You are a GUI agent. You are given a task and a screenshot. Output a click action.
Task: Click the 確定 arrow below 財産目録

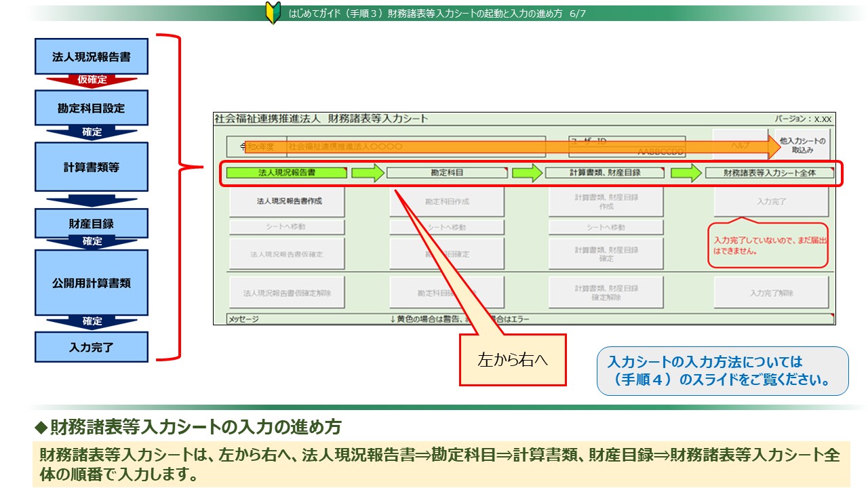point(92,242)
